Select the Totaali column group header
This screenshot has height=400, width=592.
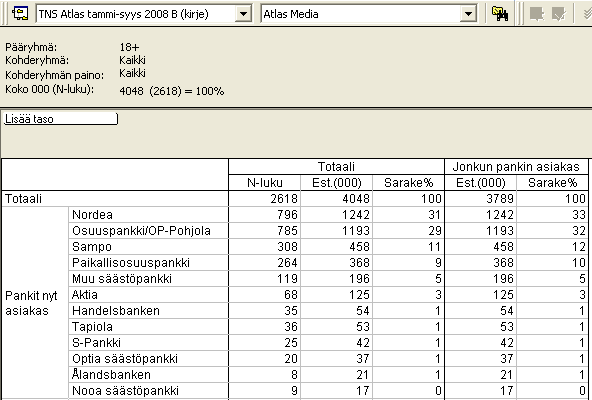(x=336, y=167)
